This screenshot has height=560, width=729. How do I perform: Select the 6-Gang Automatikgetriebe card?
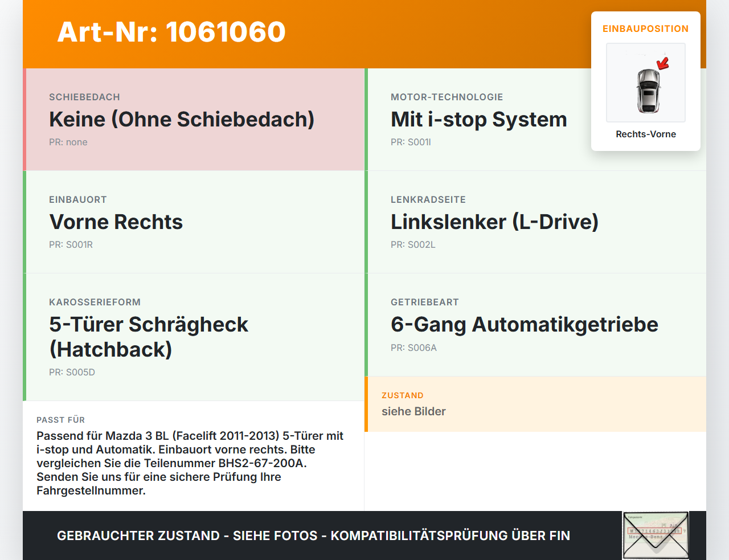535,325
